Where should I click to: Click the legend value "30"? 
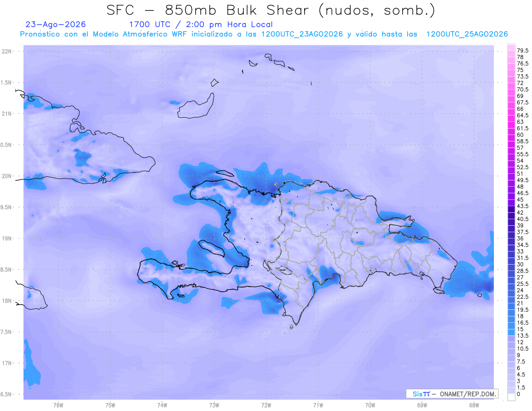pyautogui.click(x=520, y=264)
